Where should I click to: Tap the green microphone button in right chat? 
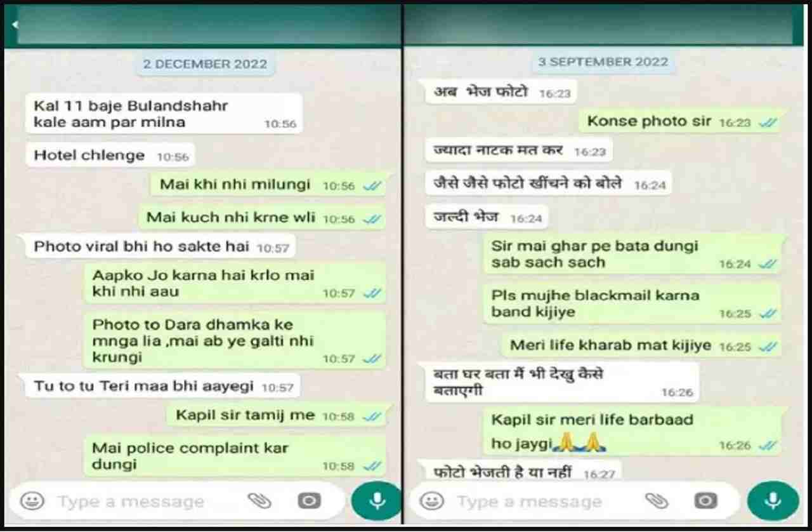773,501
